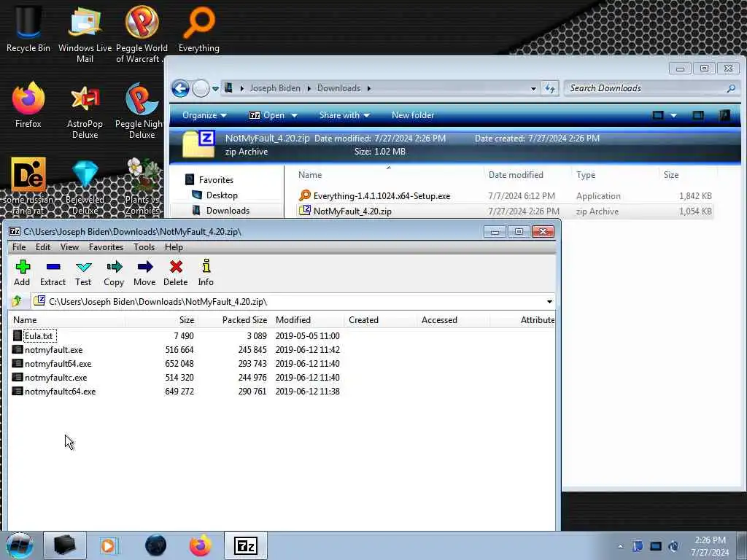Open recent pages dropdown in Explorer
The height and width of the screenshot is (560, 747).
click(215, 88)
